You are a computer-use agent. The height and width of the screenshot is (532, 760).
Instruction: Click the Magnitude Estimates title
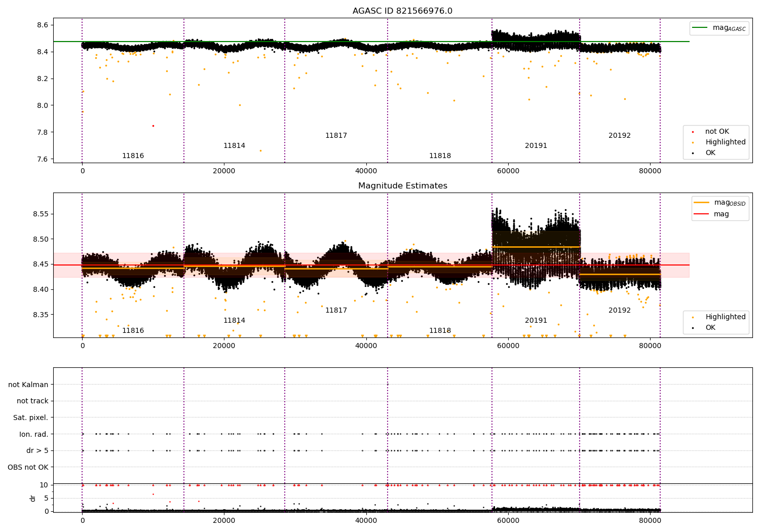pos(402,186)
